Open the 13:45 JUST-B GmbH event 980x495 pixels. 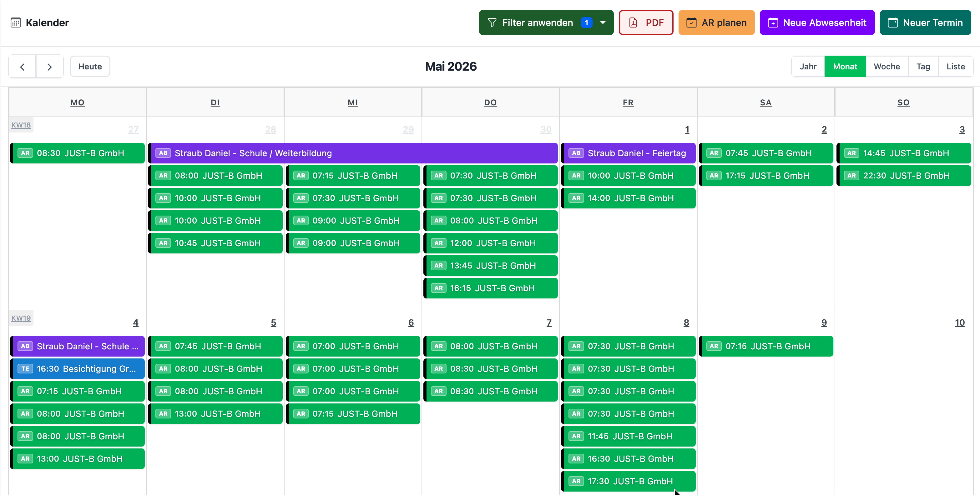(490, 266)
